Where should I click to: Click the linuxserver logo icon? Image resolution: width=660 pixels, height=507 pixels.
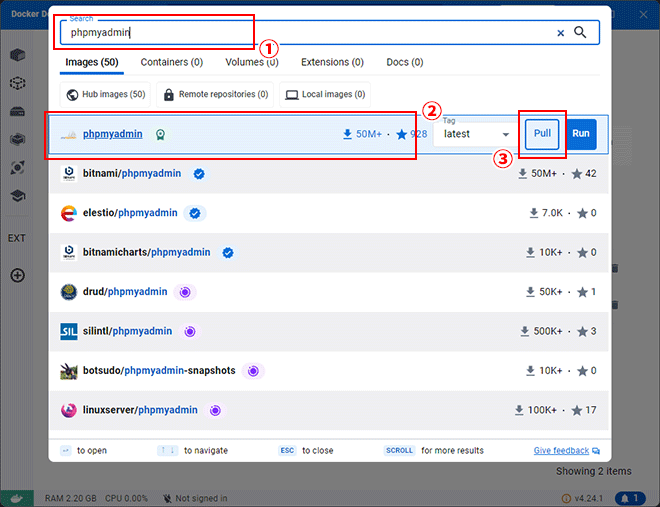(69, 410)
